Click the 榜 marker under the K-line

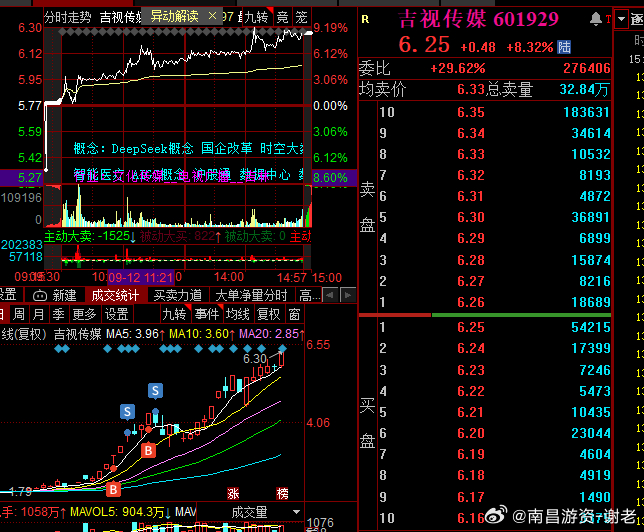click(282, 493)
